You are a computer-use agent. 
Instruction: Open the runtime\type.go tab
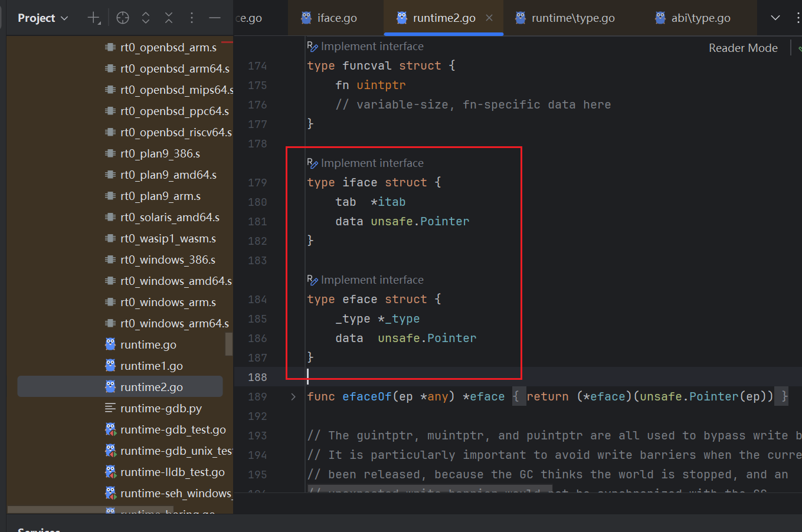click(x=572, y=18)
